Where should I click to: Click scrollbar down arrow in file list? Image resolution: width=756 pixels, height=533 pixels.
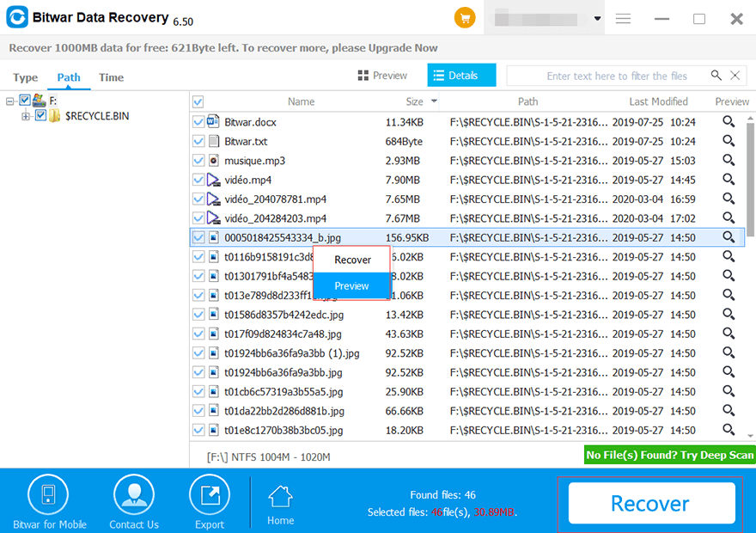(750, 436)
